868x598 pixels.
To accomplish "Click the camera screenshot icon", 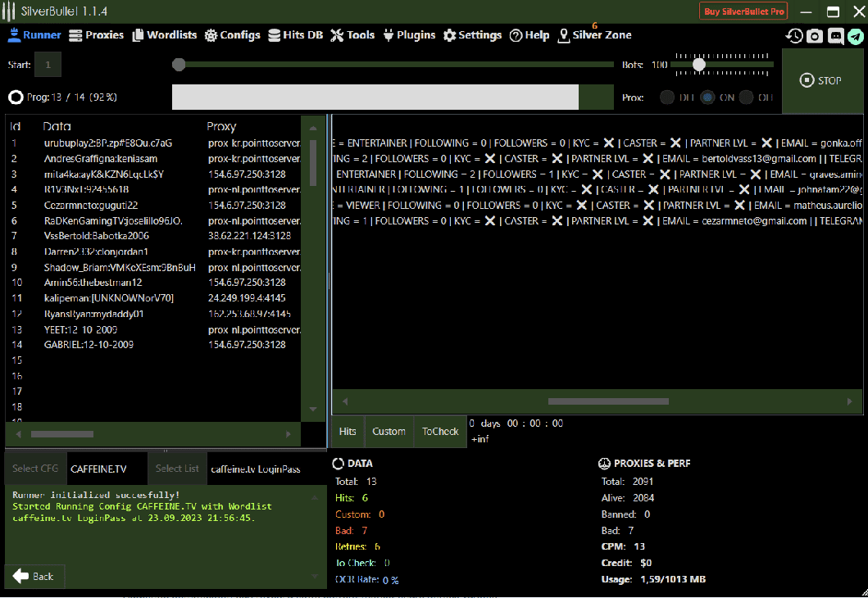I will point(815,35).
